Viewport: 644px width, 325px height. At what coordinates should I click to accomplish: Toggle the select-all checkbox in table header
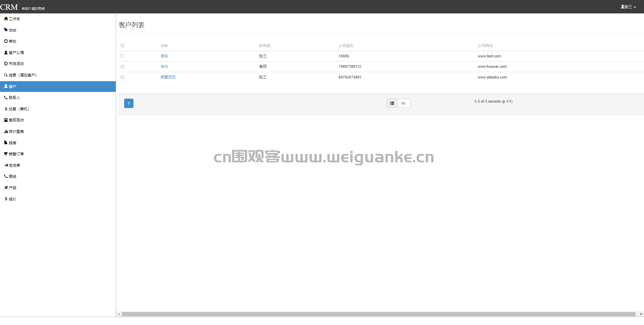[x=122, y=46]
